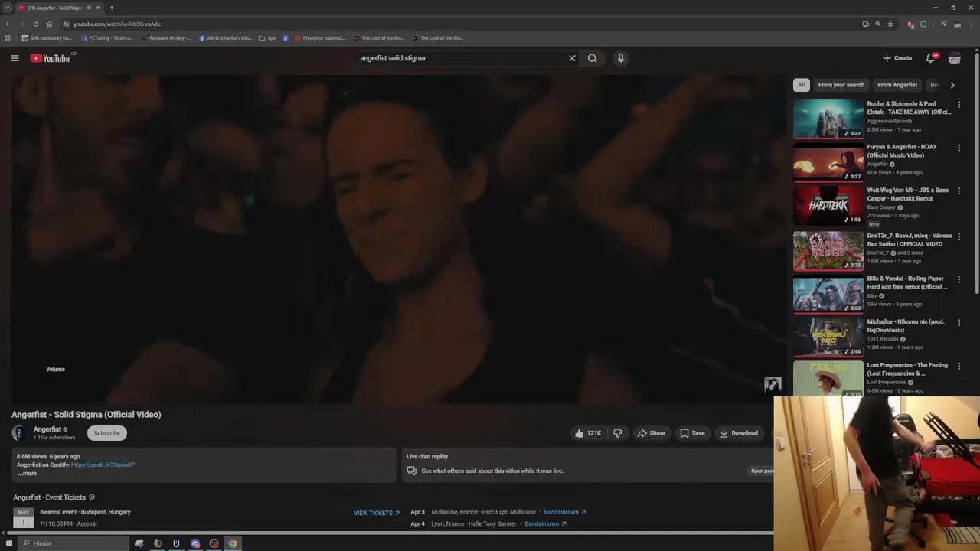Image resolution: width=980 pixels, height=551 pixels.
Task: Start voice search with microphone
Action: 621,58
